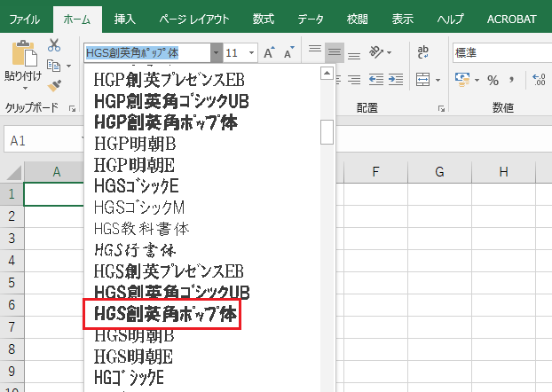Increase indent
This screenshot has width=552, height=392.
click(396, 80)
